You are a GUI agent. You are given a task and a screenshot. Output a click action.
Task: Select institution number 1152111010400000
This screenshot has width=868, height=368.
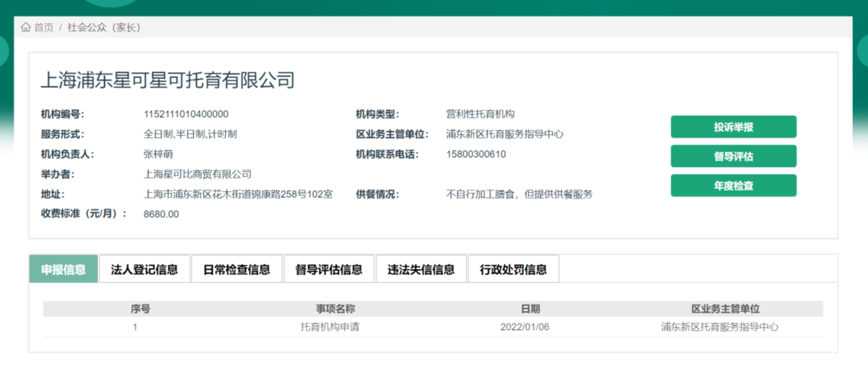[186, 114]
